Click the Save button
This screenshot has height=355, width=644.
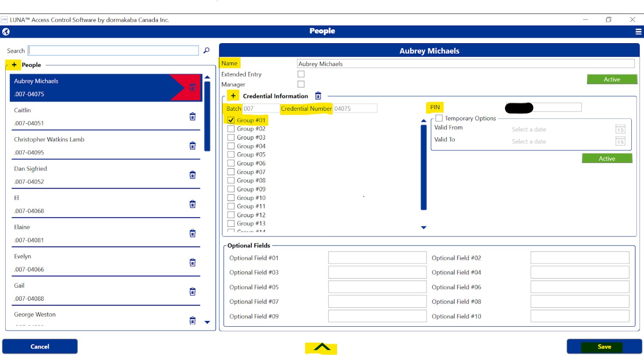604,347
